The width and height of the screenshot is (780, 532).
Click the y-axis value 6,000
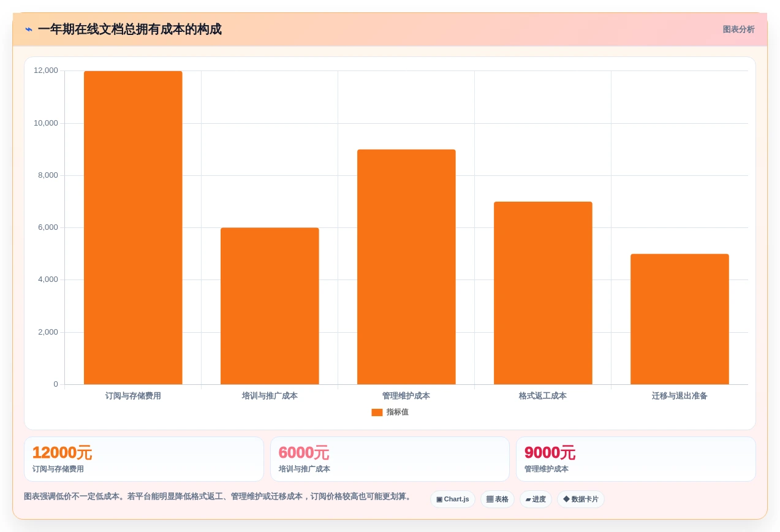(48, 227)
